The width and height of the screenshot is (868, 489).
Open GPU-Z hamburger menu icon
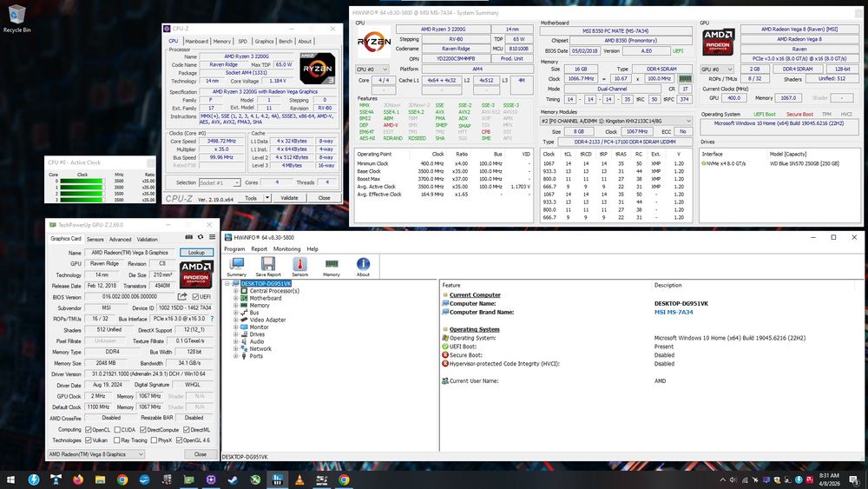(212, 237)
